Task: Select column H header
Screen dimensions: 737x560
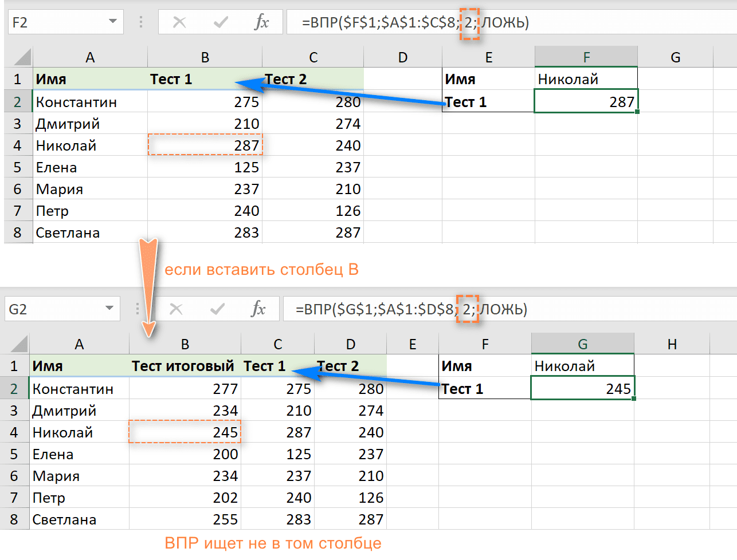Action: (x=672, y=344)
